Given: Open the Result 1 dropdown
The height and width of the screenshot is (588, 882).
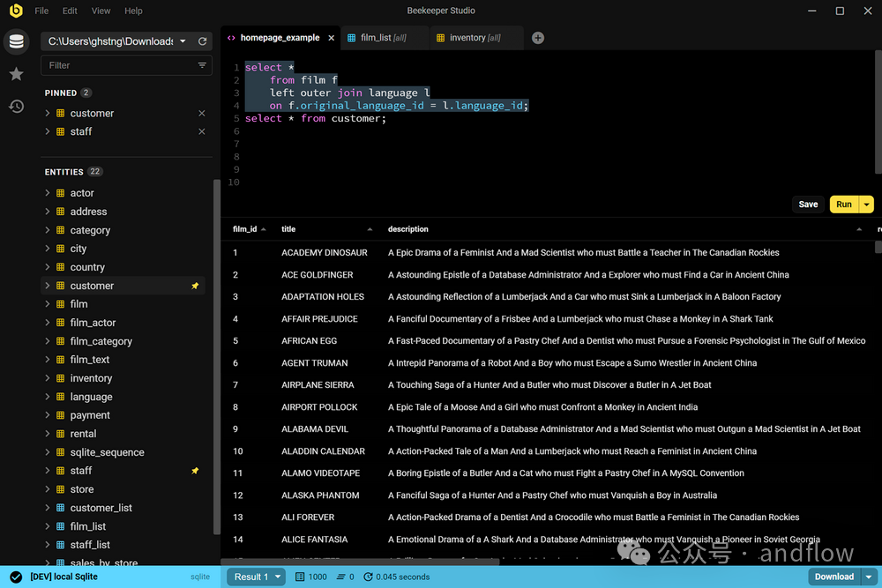Looking at the screenshot, I should click(255, 577).
